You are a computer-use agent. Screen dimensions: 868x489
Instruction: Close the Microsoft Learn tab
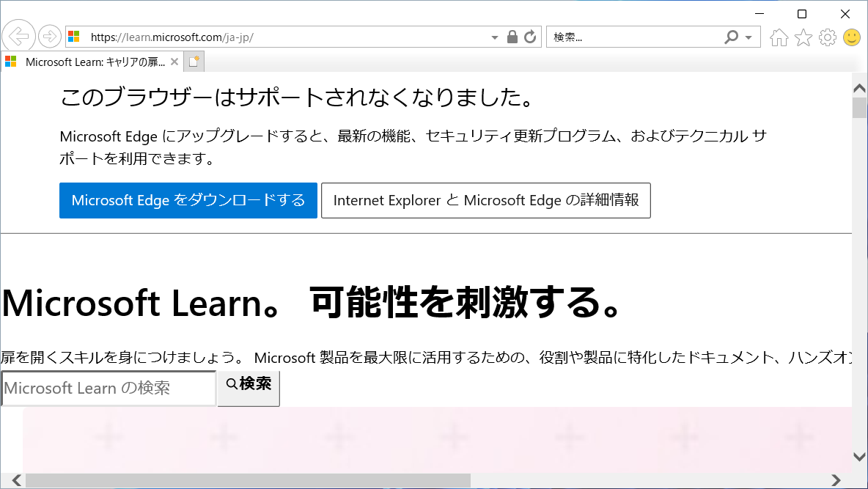click(x=174, y=62)
